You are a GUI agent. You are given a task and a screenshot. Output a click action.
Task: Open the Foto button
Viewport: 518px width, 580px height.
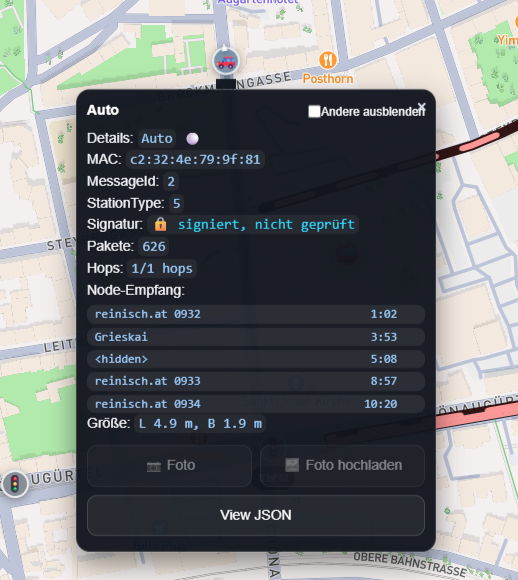[169, 466]
